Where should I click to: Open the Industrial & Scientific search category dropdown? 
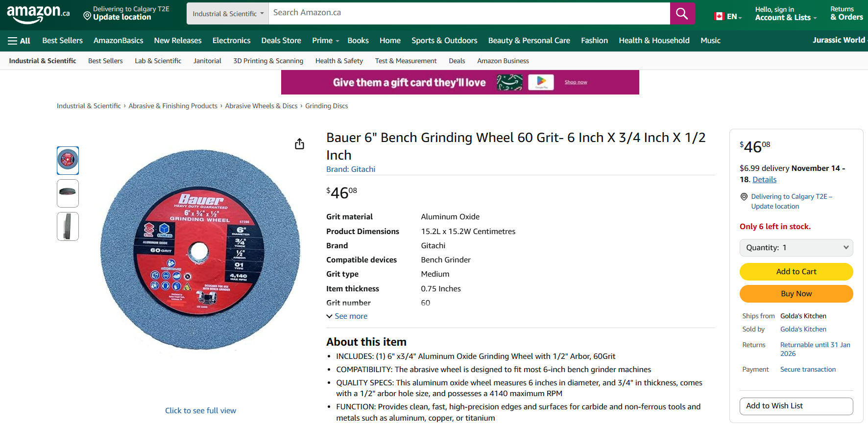point(228,14)
